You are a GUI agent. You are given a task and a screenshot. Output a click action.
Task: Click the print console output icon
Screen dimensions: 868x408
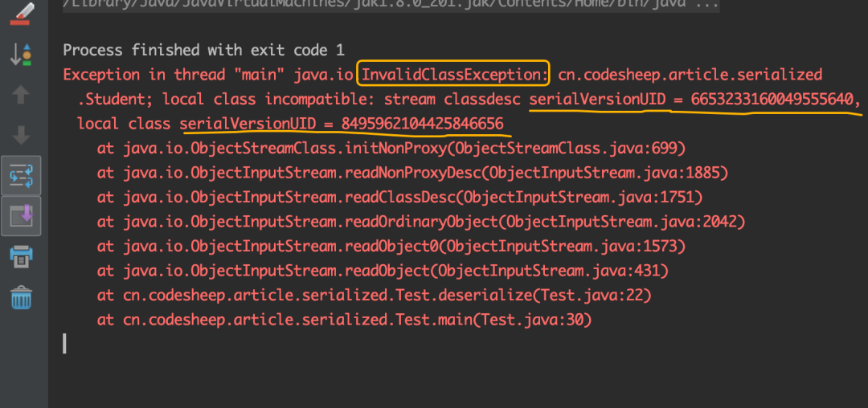22,256
